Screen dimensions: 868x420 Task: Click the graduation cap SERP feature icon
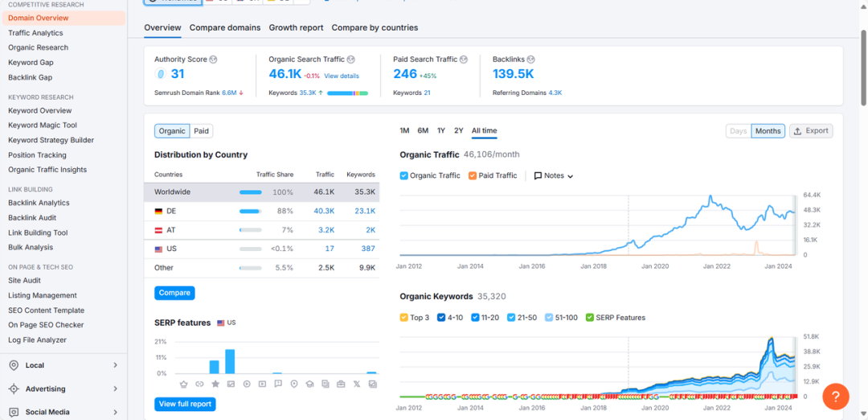(309, 384)
